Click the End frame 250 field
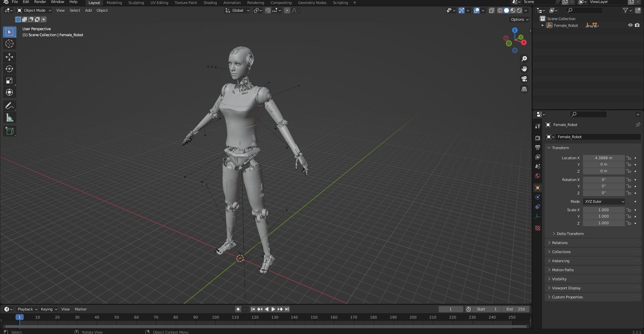Screen dimensions: 644x334 click(516, 309)
